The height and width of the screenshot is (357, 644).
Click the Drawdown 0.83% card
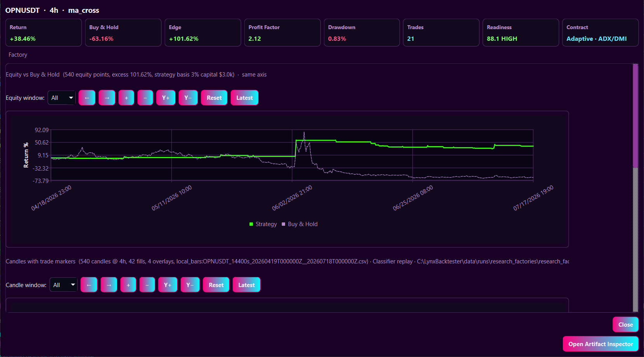(x=362, y=33)
